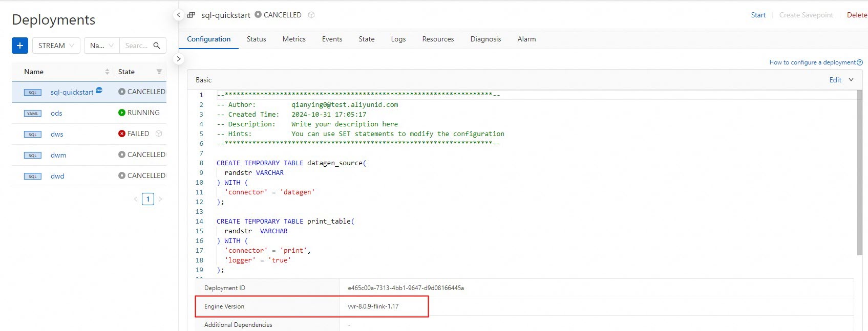Click the CANCELLED status icon in header

pyautogui.click(x=258, y=14)
